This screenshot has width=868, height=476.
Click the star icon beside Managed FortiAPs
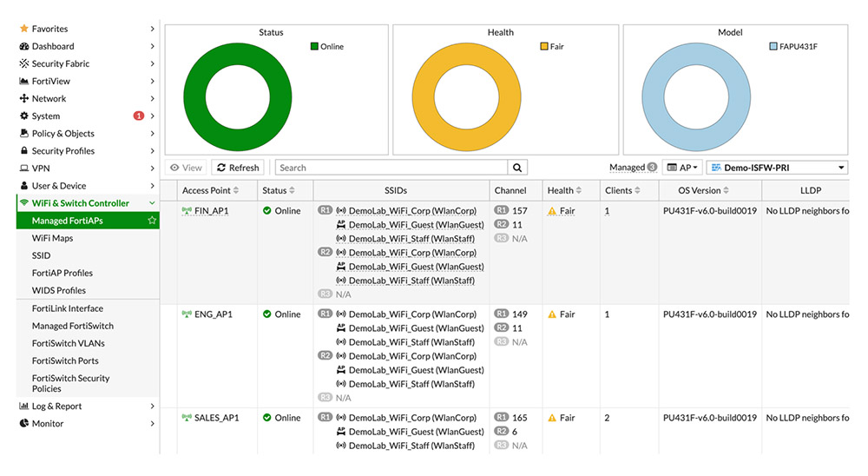pos(152,221)
